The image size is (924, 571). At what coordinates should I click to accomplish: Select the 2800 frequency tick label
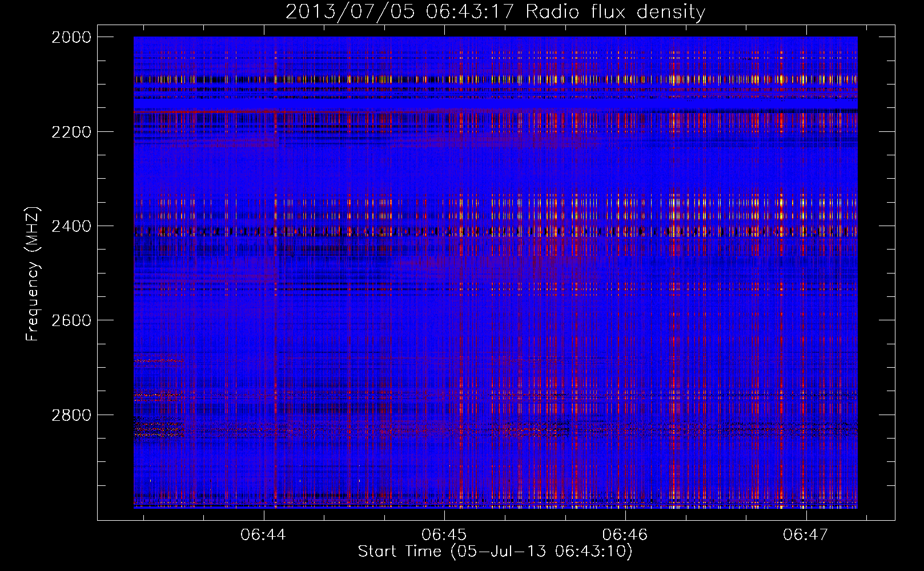point(71,415)
